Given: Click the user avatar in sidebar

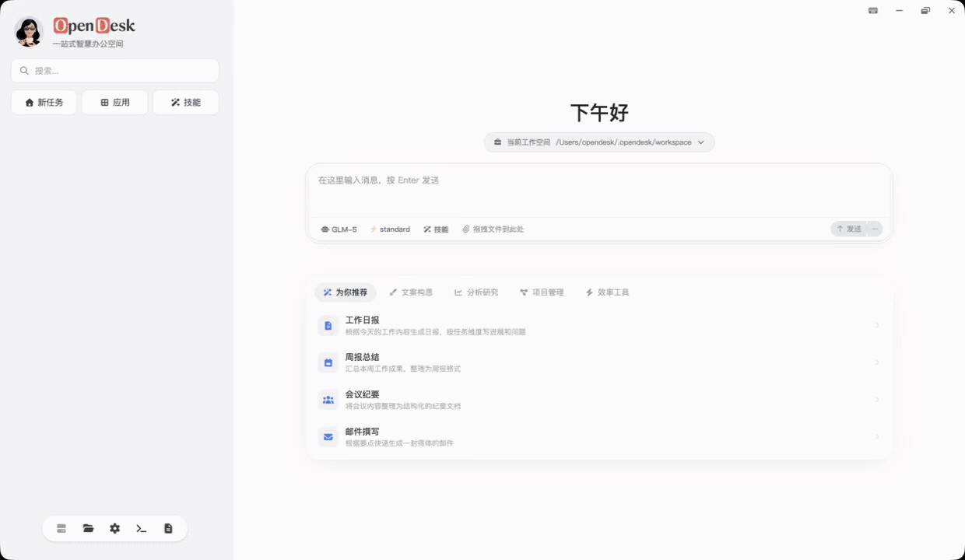Looking at the screenshot, I should click(29, 32).
